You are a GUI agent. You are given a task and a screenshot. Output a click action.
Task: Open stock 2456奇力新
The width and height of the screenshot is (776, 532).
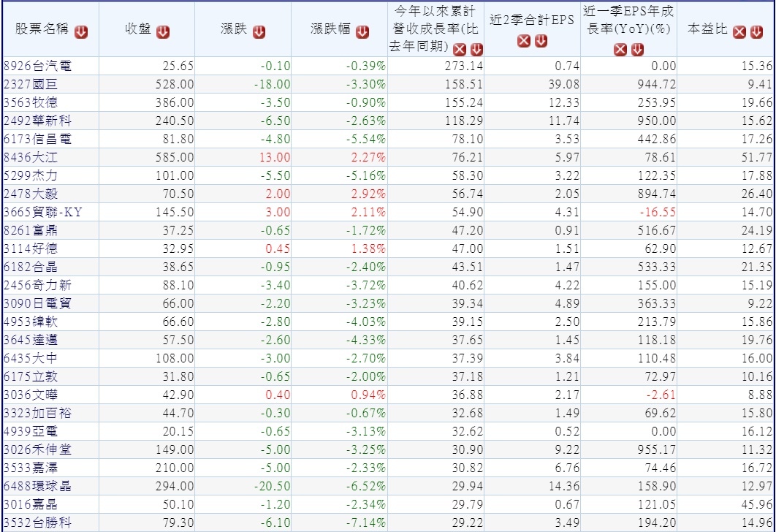[37, 285]
